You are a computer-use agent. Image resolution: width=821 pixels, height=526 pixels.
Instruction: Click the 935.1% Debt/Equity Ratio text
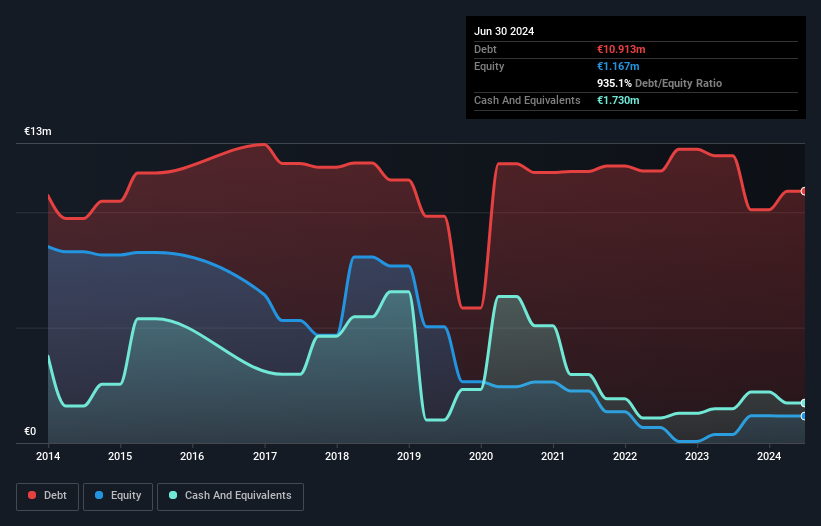click(659, 83)
